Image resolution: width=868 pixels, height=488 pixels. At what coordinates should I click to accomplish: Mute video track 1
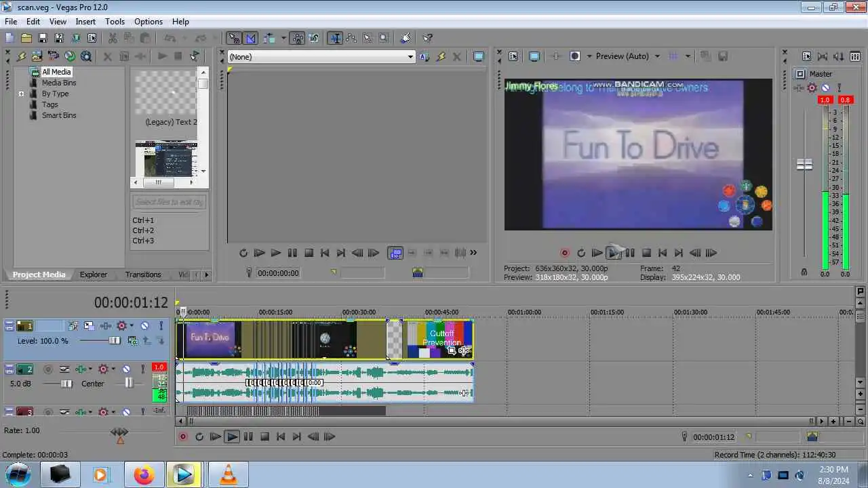[144, 326]
